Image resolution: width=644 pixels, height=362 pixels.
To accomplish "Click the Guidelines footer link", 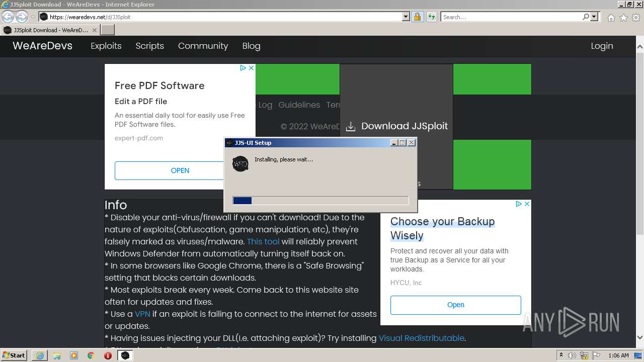I will point(299,105).
